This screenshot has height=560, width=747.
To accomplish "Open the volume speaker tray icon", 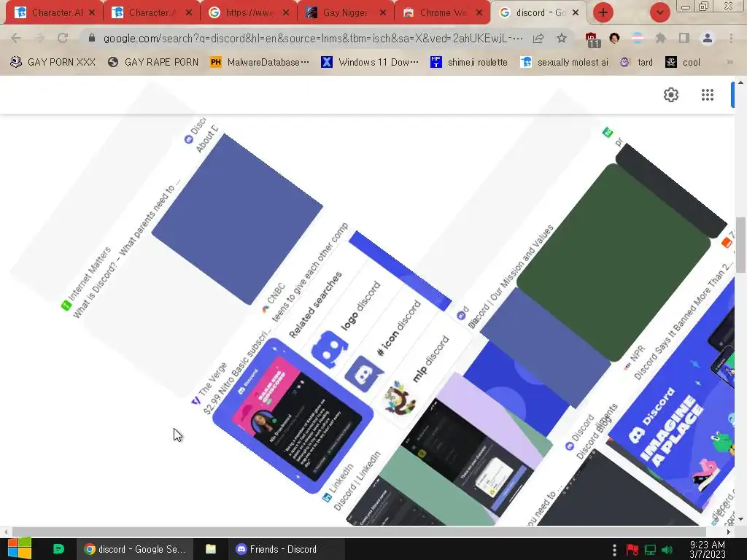I will click(x=667, y=550).
